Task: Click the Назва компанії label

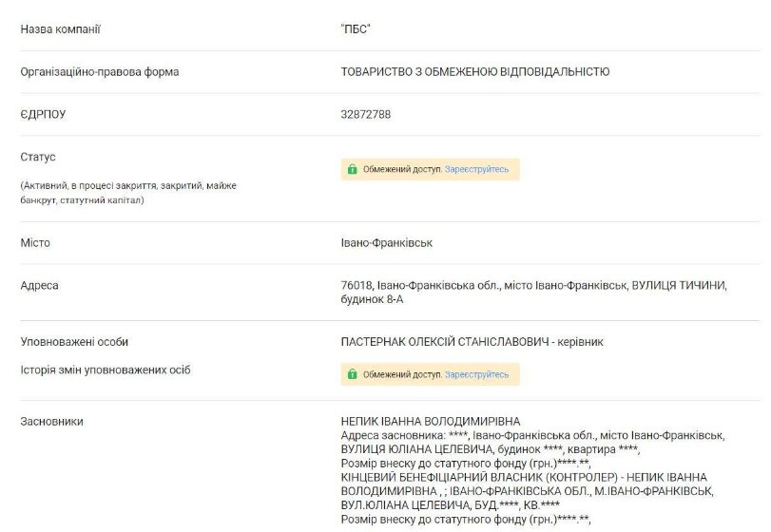Action: pyautogui.click(x=61, y=29)
